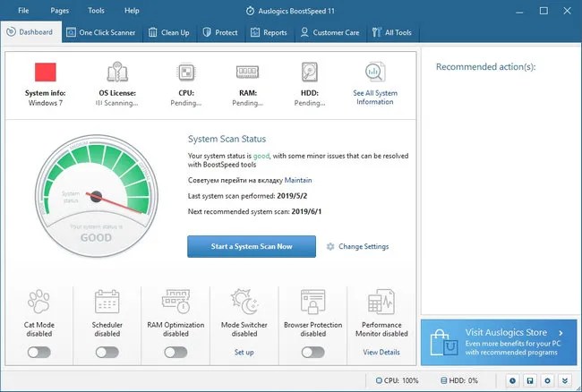This screenshot has width=582, height=392.
Task: Click the 'System Scan Status' heading
Action: [227, 139]
